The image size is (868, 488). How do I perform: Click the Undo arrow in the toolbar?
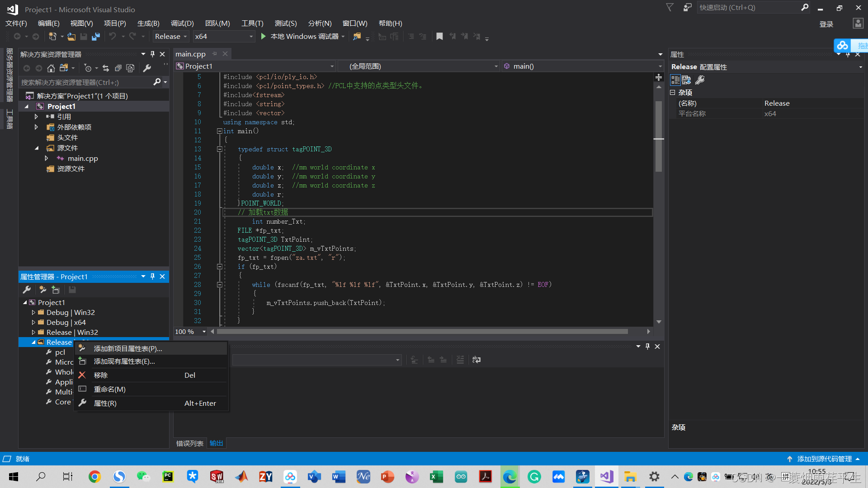click(113, 36)
